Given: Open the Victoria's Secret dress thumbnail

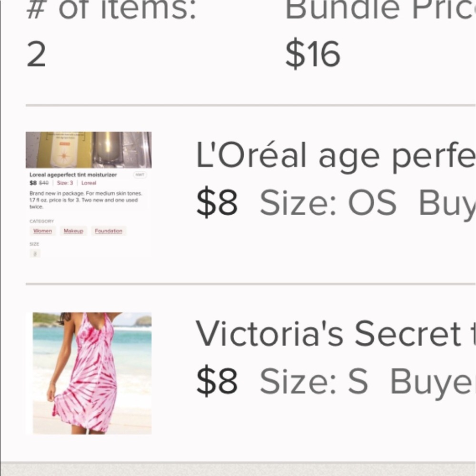Looking at the screenshot, I should (90, 371).
